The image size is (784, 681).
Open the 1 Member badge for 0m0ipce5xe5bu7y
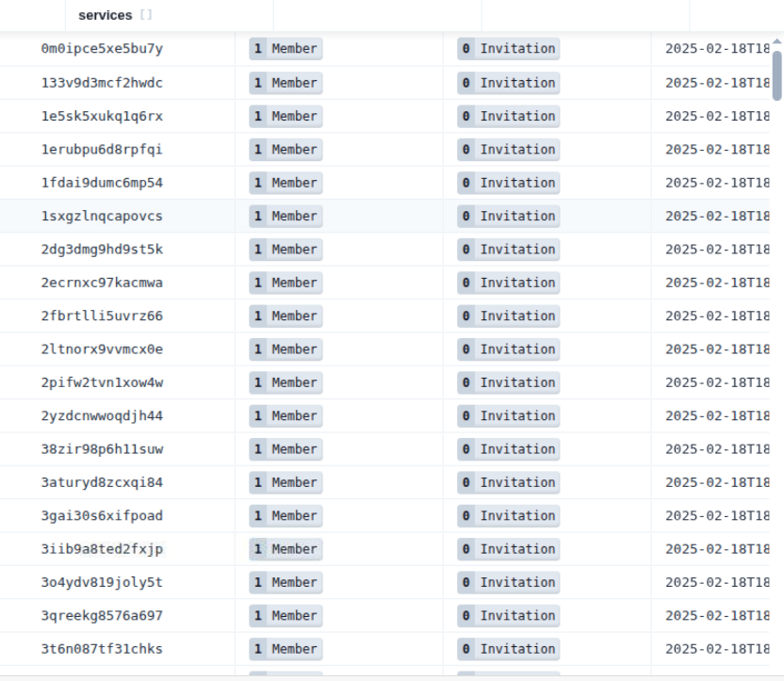click(286, 49)
